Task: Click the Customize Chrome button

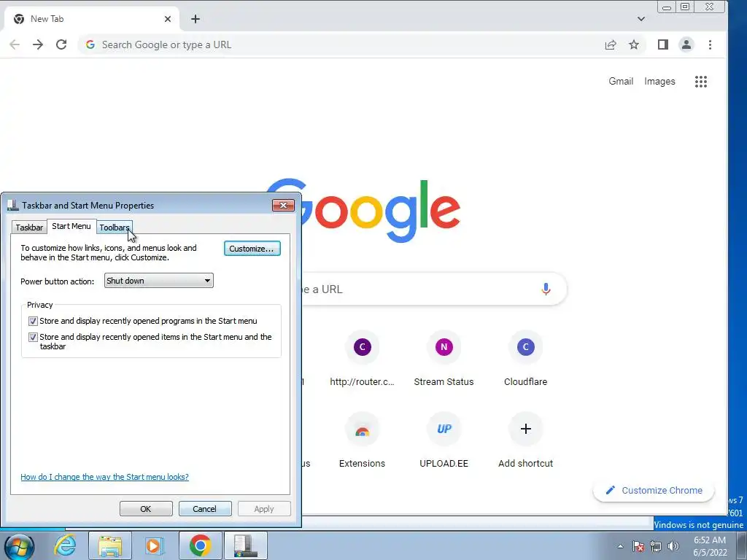Action: click(654, 491)
